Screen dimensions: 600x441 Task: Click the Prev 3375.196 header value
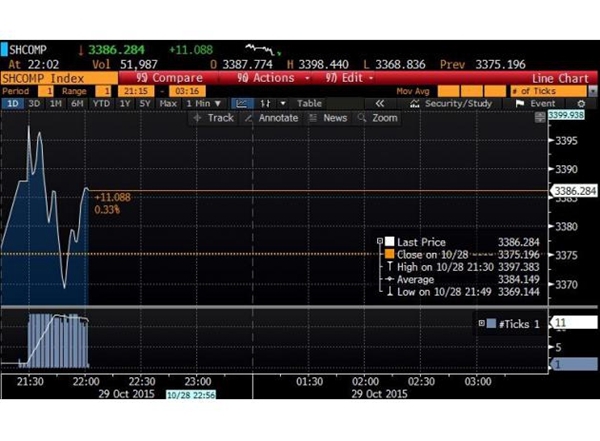[483, 64]
